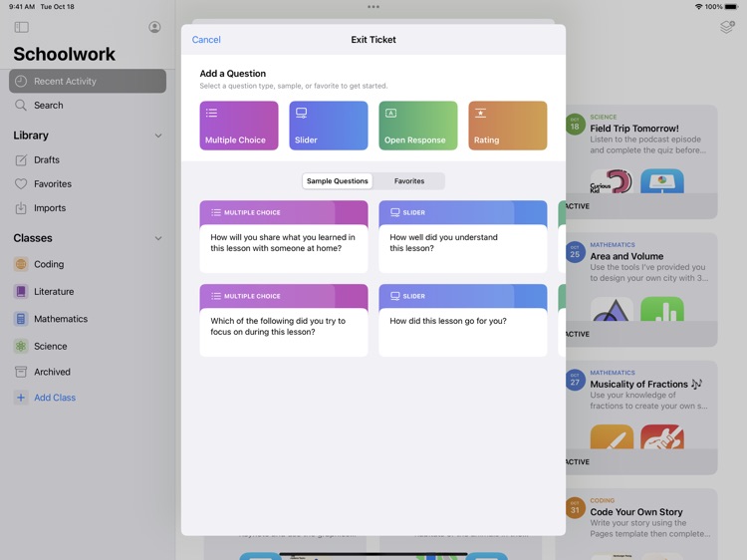Open the Numbers app icon in Area and Volume
The image size is (747, 560).
tap(662, 309)
